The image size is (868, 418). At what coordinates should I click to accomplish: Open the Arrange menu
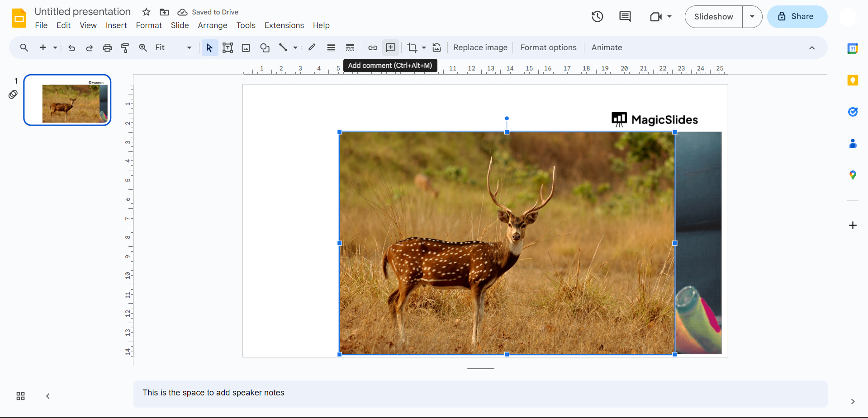[212, 25]
